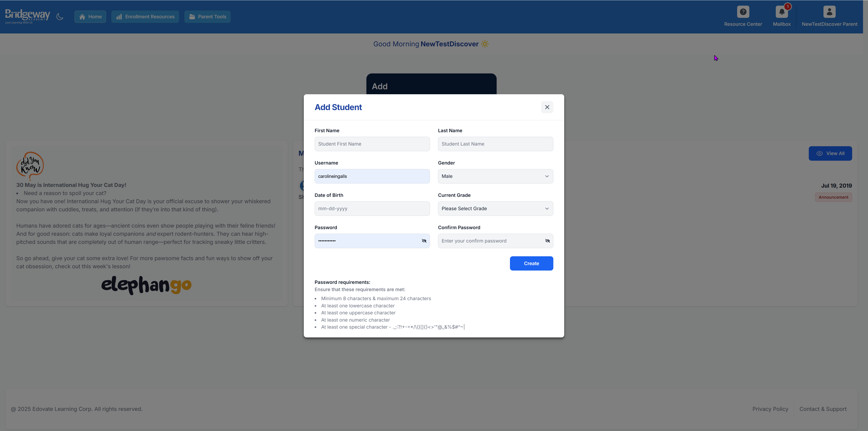Focus the Student First Name field

click(372, 144)
